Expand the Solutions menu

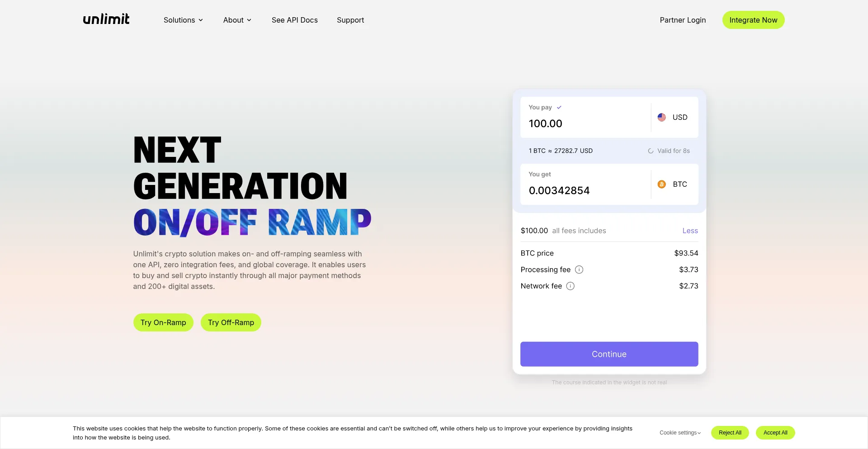click(x=183, y=20)
